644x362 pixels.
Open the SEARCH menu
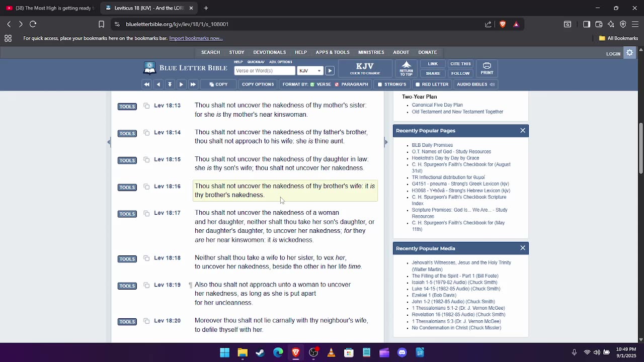[x=210, y=52]
